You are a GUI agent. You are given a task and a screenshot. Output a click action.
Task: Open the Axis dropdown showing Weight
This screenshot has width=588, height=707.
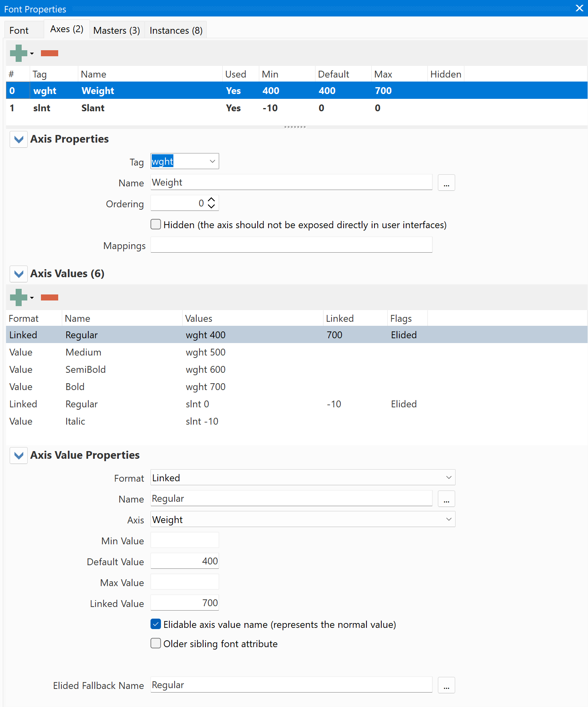tap(303, 519)
